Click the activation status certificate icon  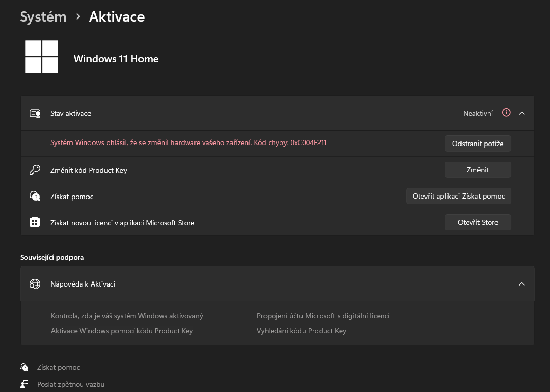click(35, 113)
